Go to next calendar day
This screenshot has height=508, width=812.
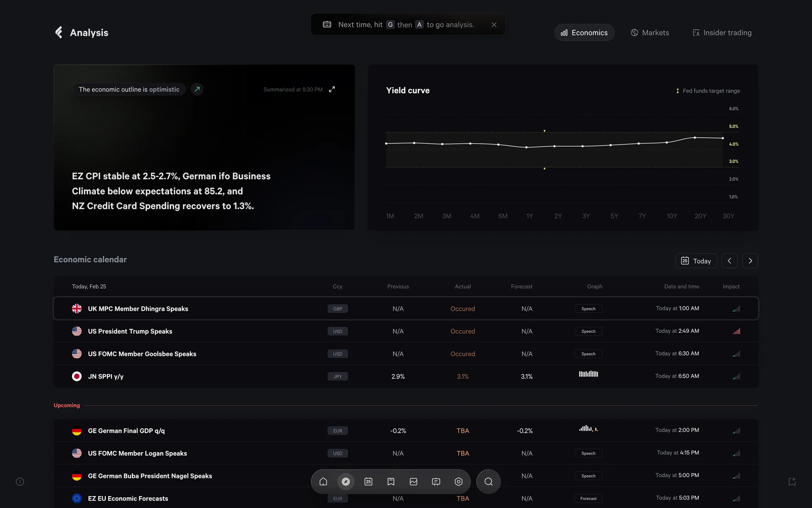click(750, 261)
